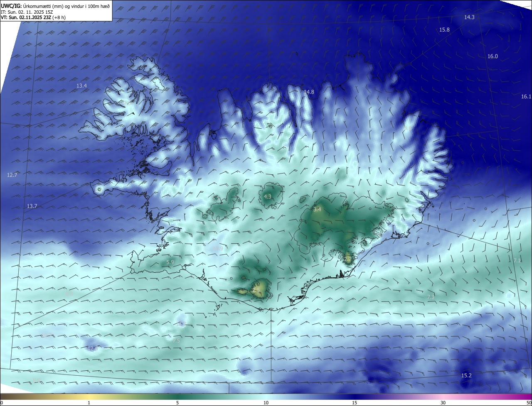Click the 13.4 value on the map
Image resolution: width=532 pixels, height=406 pixels.
(x=81, y=86)
